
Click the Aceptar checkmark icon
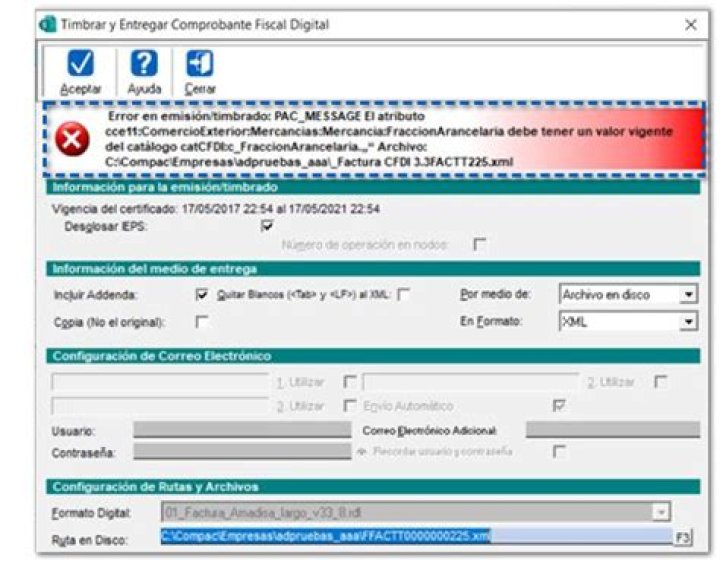tap(80, 64)
